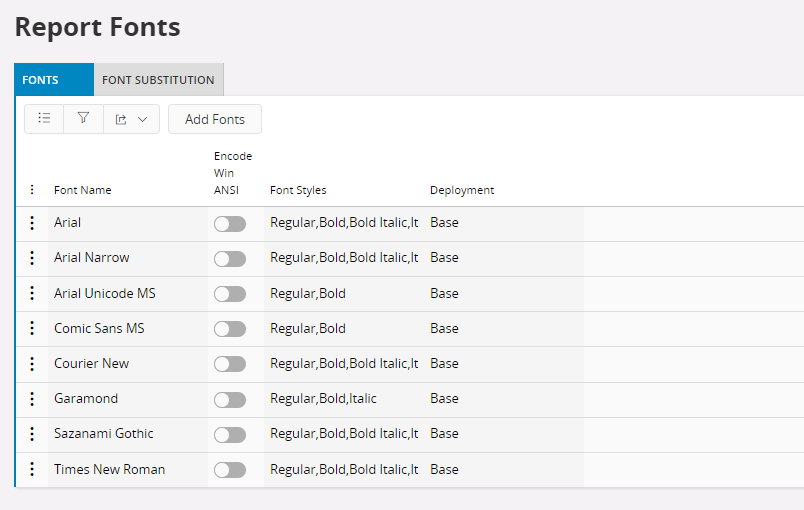Open actions menu for Courier New row

pyautogui.click(x=32, y=364)
